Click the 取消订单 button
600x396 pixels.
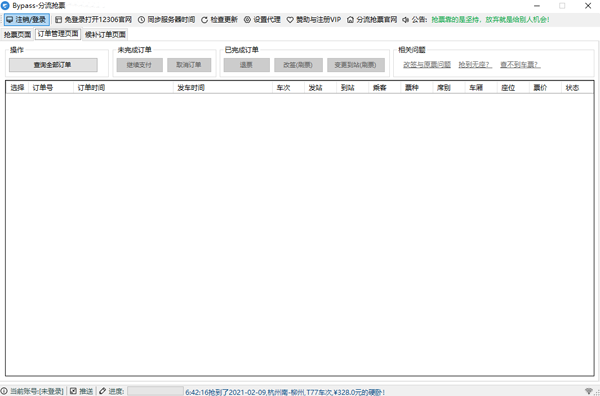189,65
